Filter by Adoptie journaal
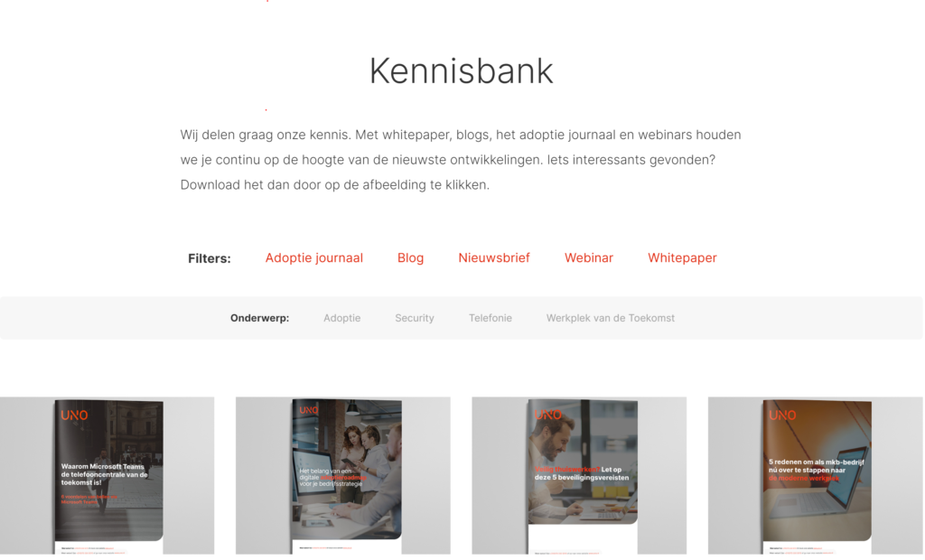925x560 pixels. [313, 258]
